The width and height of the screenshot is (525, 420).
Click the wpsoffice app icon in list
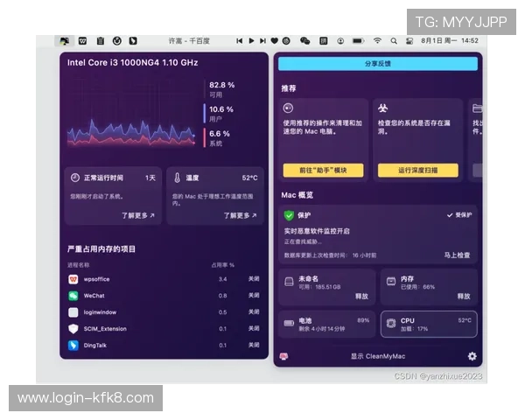(x=73, y=279)
